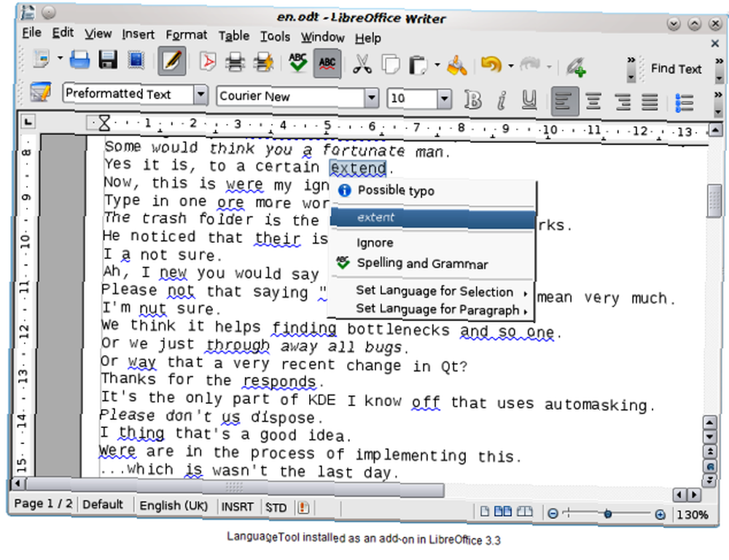Set Justified paragraph alignment

coord(650,102)
